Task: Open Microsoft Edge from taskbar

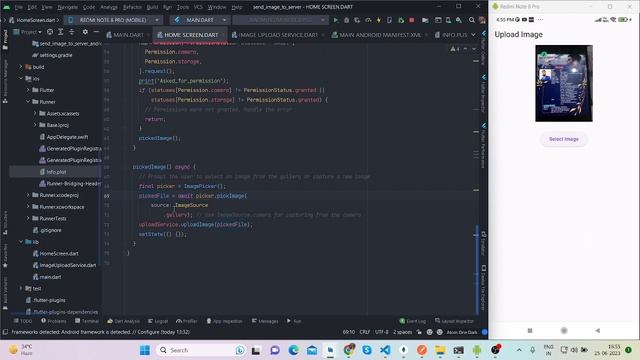Action: 293,350
